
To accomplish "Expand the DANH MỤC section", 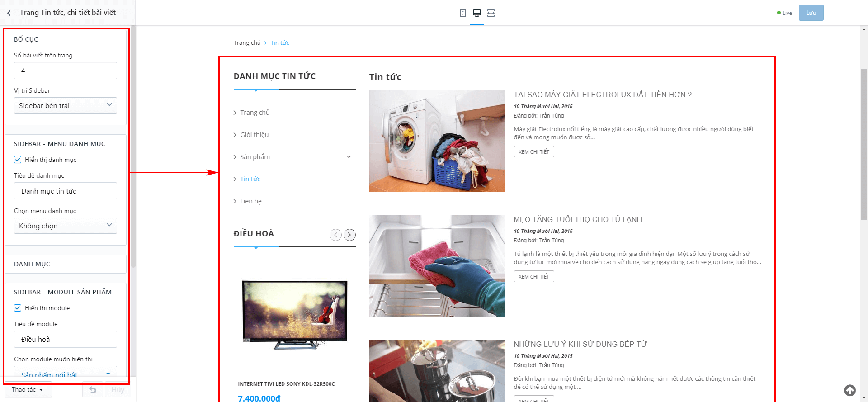I will (66, 264).
